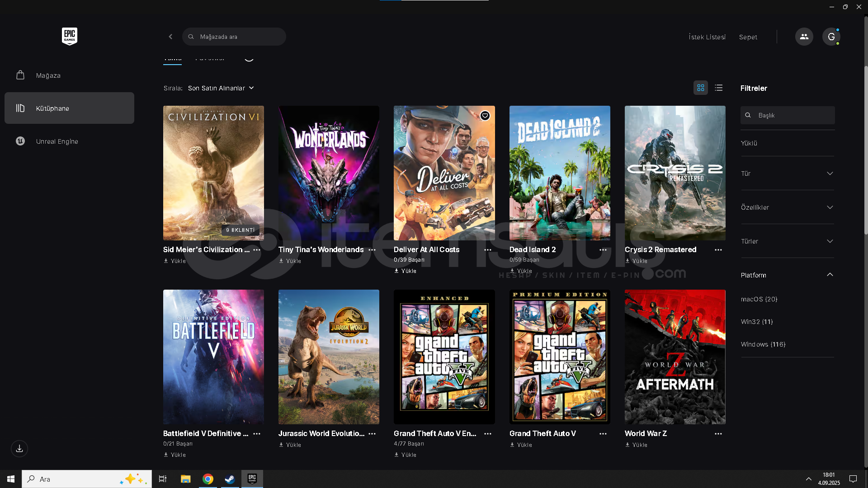
Task: Filter by Yüklü installed games
Action: click(749, 143)
